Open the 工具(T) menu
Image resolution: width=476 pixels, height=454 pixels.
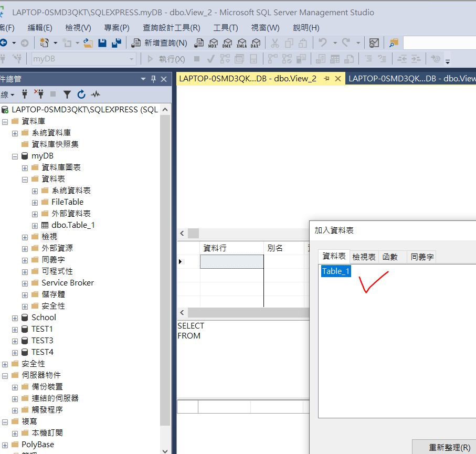[x=226, y=28]
